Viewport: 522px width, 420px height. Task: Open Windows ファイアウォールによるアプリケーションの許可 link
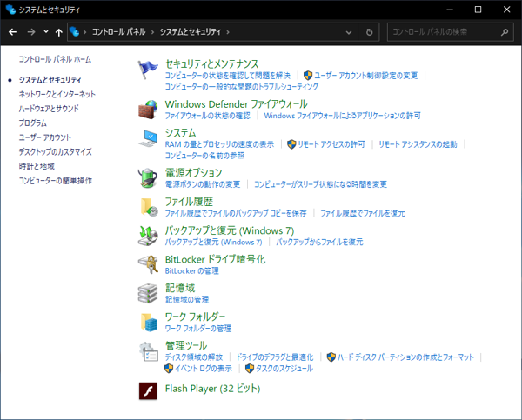[x=342, y=116]
